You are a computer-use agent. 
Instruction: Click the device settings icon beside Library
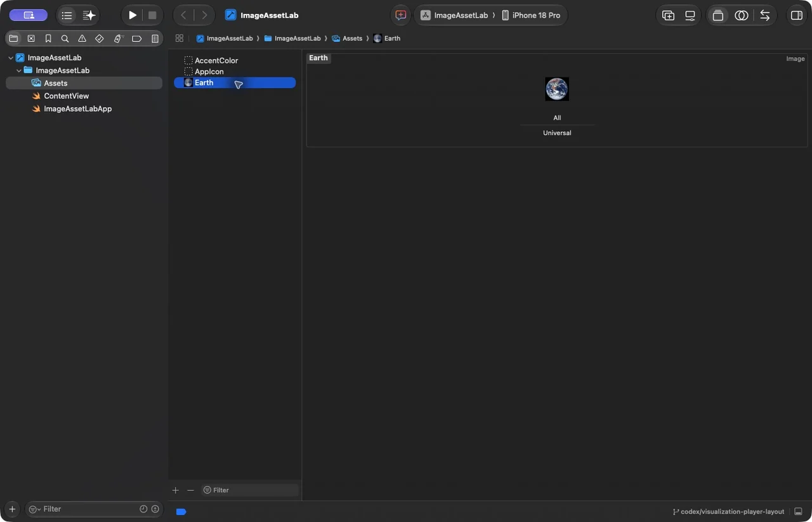(x=690, y=15)
